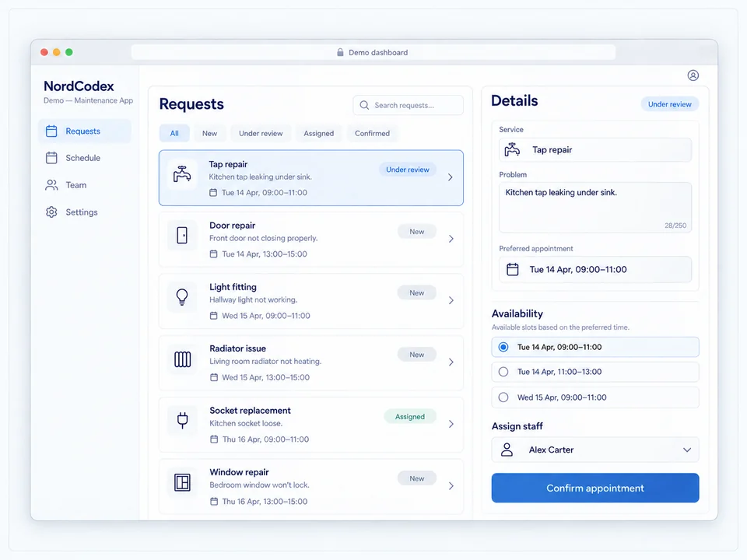Click the Settings gear icon in sidebar

[x=51, y=212]
